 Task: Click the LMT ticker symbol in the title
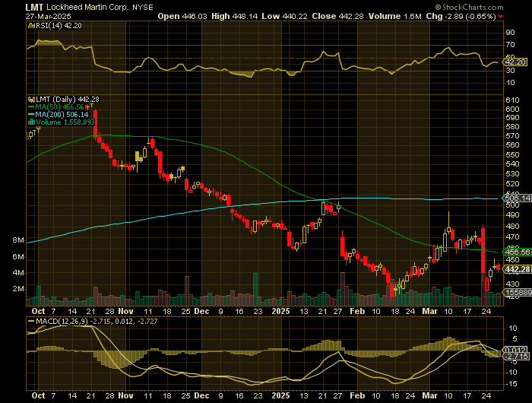[34, 7]
